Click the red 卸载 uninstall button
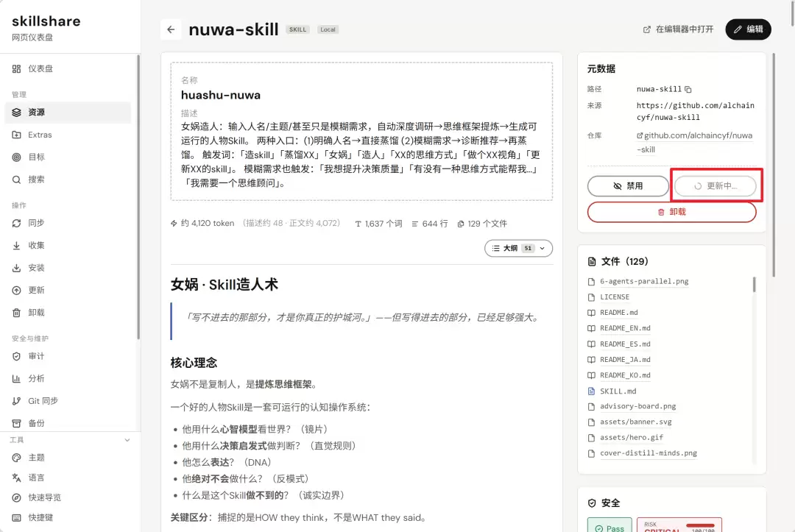This screenshot has width=795, height=532. (x=671, y=212)
